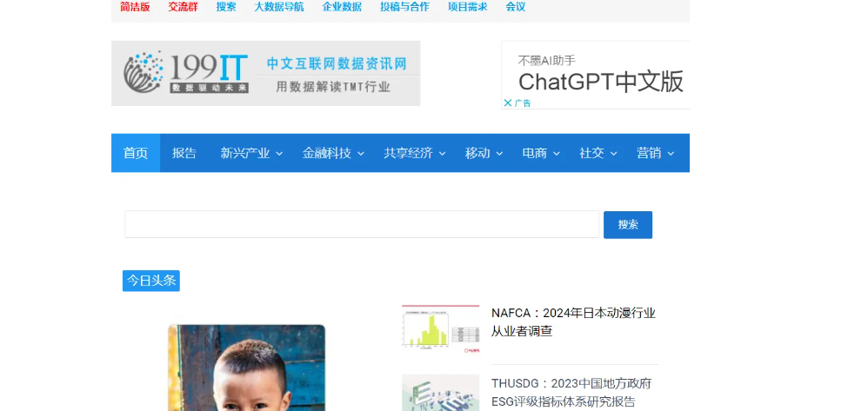Click the 广告 ad label
868x411 pixels.
coord(523,103)
